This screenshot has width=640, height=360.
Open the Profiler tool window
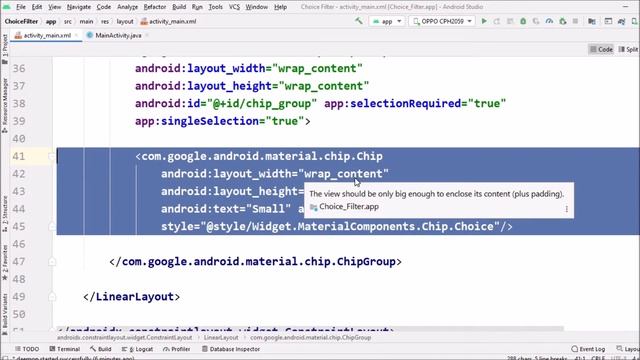[x=177, y=349]
